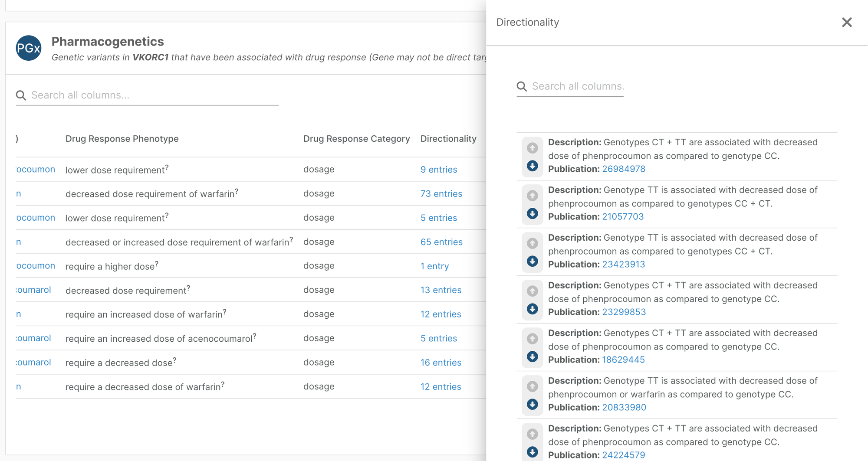Viewport: 868px width, 461px height.
Task: Open the 73 entries directionality link
Action: (x=441, y=194)
